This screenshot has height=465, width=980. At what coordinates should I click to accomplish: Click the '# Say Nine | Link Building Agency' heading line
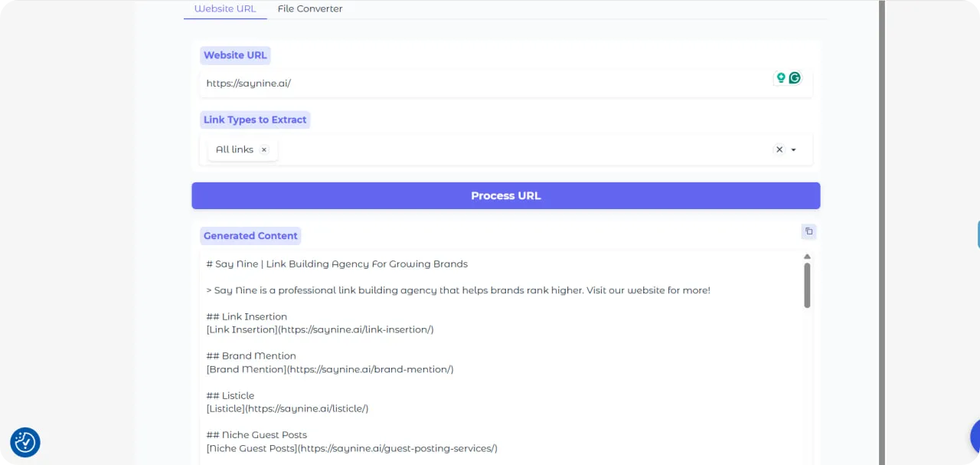click(337, 264)
